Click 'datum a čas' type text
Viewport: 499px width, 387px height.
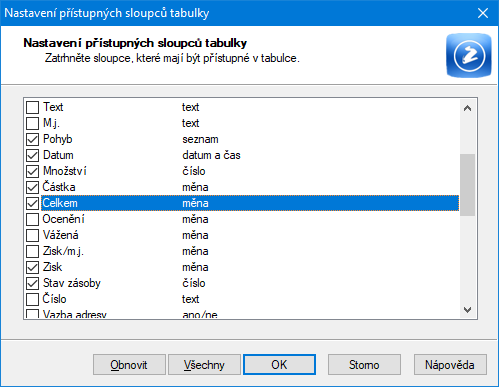[x=211, y=155]
